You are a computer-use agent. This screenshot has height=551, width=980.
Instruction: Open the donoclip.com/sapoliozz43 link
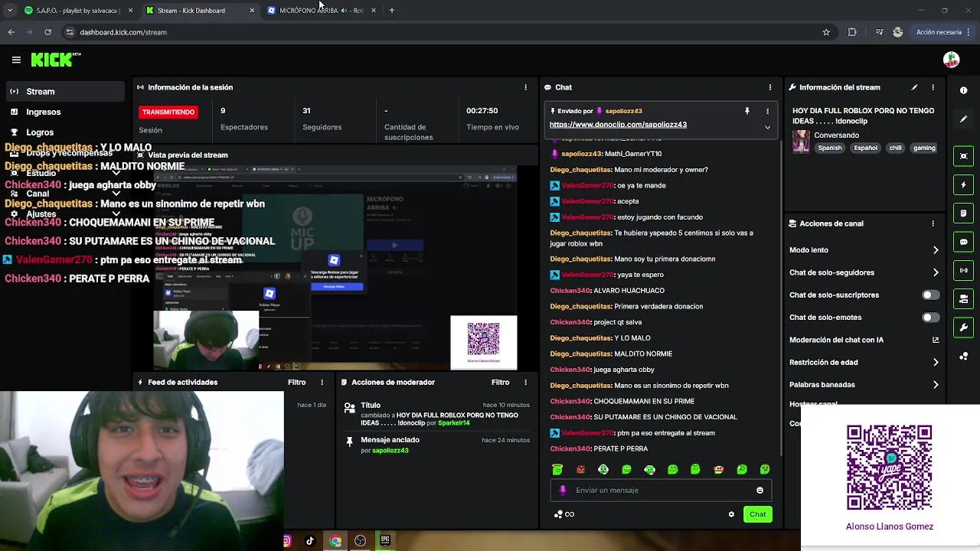pos(618,124)
